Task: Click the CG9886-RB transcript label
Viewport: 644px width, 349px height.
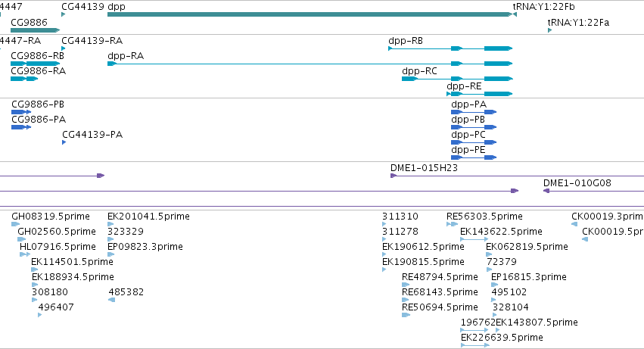Action: click(x=37, y=56)
